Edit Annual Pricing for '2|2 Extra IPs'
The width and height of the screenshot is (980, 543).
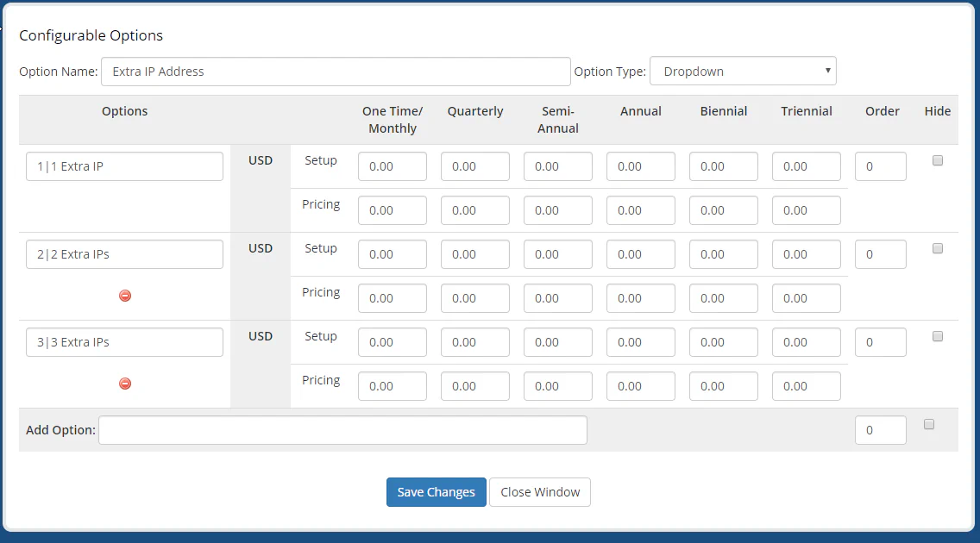pyautogui.click(x=640, y=298)
